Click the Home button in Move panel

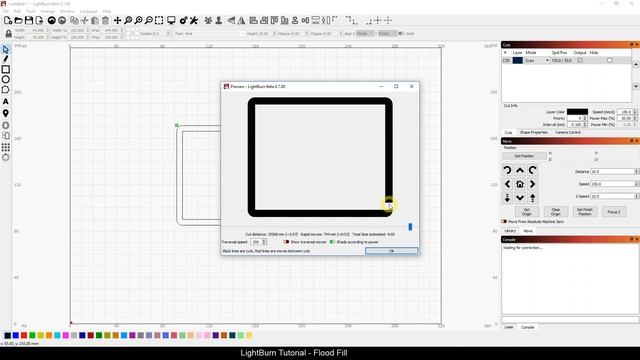(x=520, y=184)
